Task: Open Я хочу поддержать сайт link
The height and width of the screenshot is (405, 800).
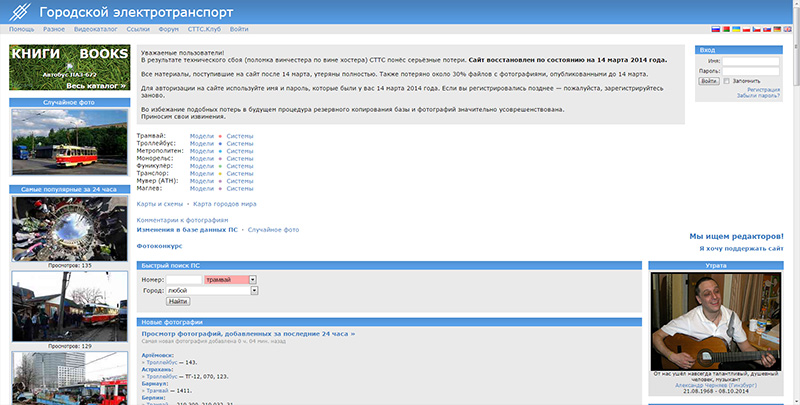Action: click(x=741, y=248)
